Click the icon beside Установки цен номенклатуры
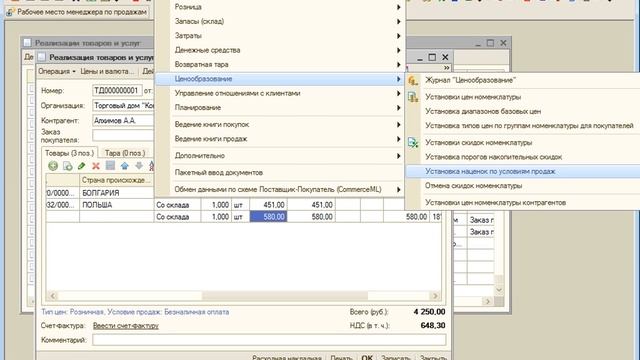 (x=413, y=97)
